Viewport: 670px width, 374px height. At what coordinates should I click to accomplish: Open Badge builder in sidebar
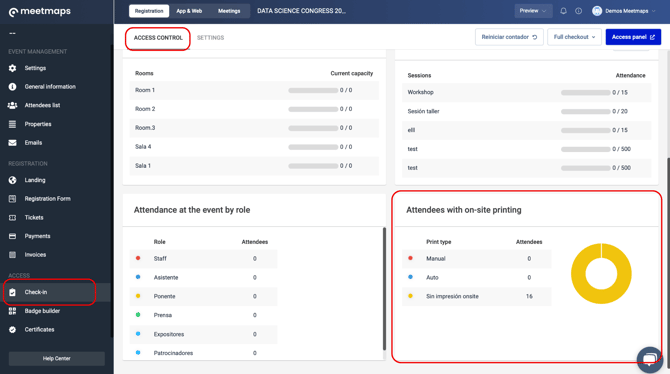[x=42, y=311]
